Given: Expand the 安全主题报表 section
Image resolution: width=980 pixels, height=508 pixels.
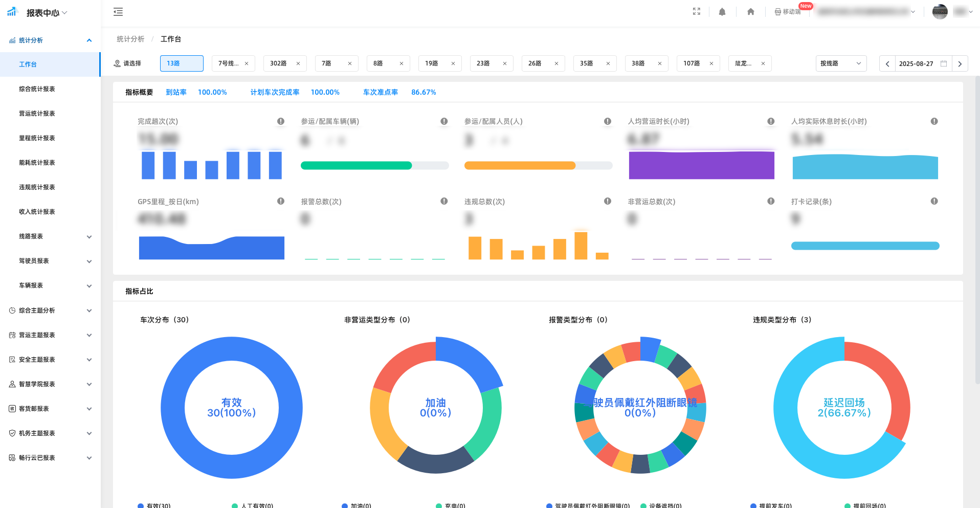Looking at the screenshot, I should click(50, 360).
